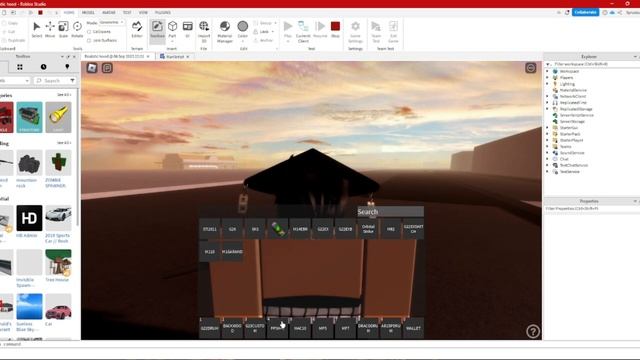This screenshot has width=640, height=360.
Task: Start a Team Test
Action: pos(376,31)
